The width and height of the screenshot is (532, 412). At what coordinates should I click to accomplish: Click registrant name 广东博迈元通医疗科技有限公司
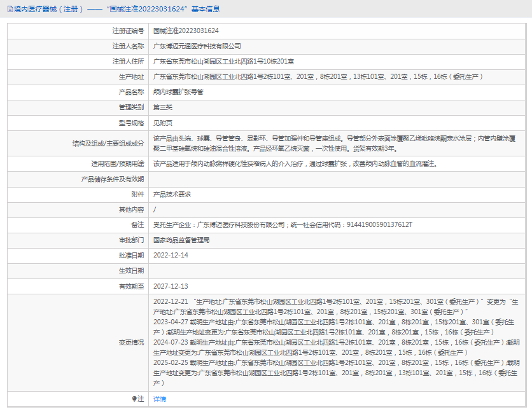(x=197, y=46)
